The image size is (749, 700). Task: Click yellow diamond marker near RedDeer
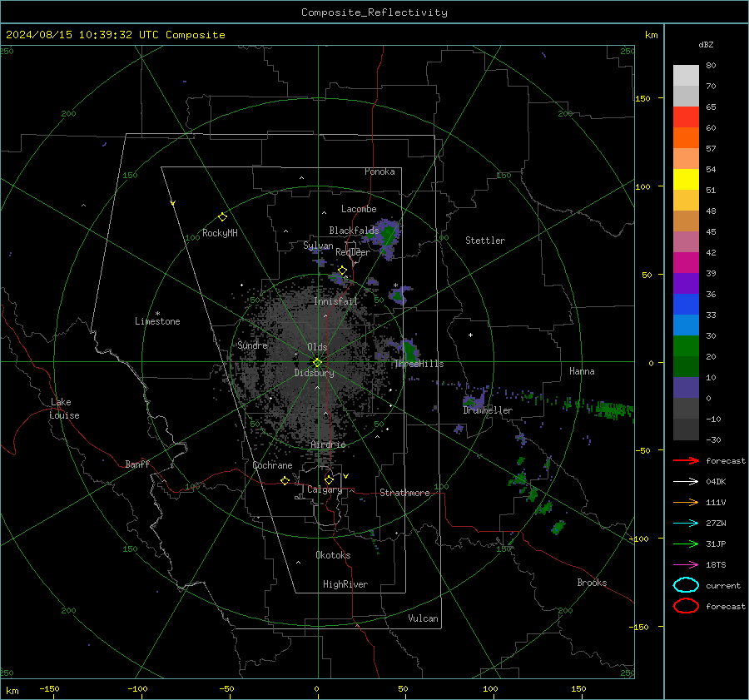tap(342, 271)
